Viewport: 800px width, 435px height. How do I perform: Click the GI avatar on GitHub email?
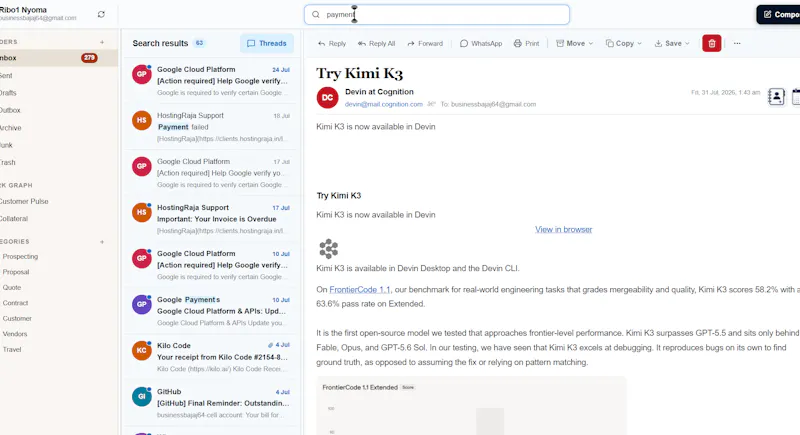[141, 396]
